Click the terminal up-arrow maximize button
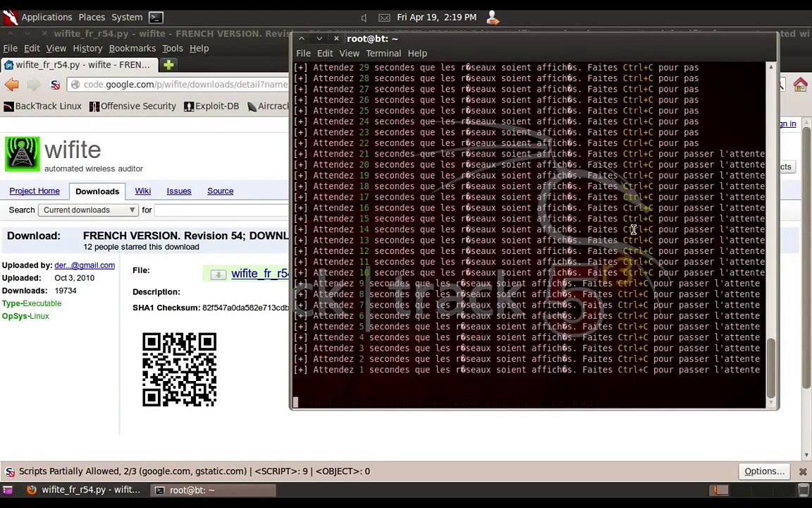 [302, 39]
